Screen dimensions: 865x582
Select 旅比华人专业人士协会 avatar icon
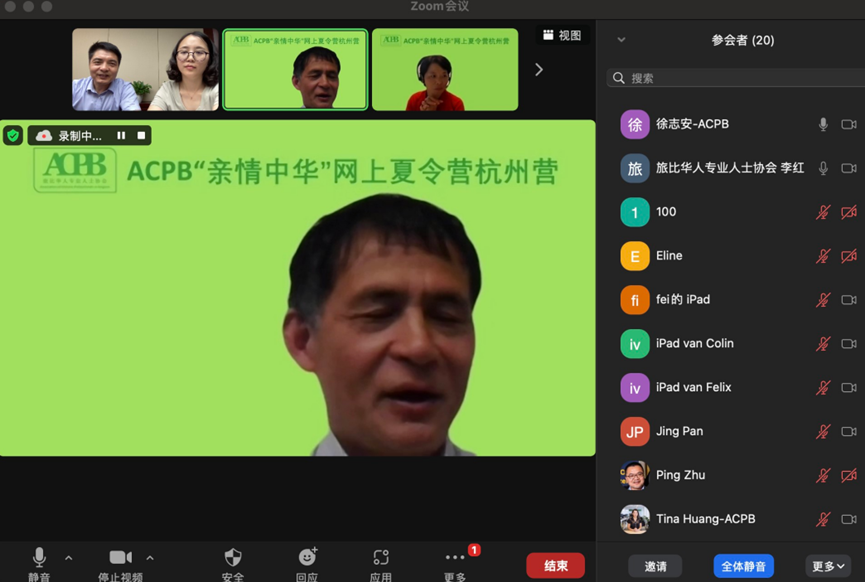point(635,168)
